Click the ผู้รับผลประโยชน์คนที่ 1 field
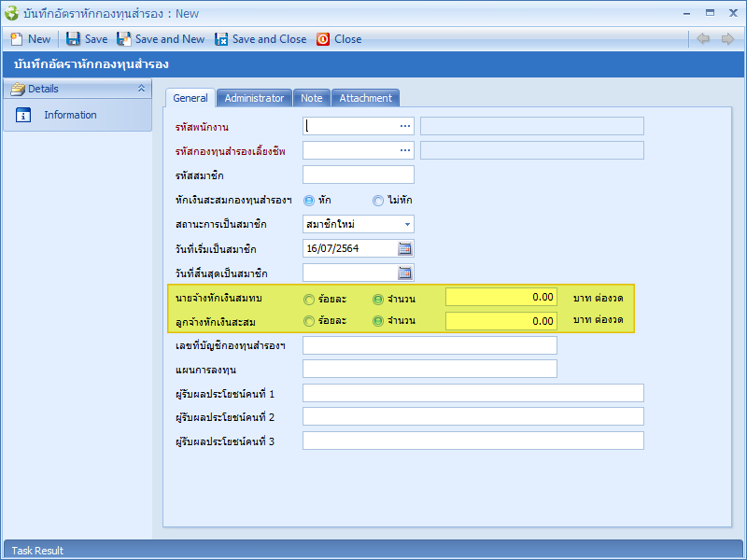 point(473,393)
